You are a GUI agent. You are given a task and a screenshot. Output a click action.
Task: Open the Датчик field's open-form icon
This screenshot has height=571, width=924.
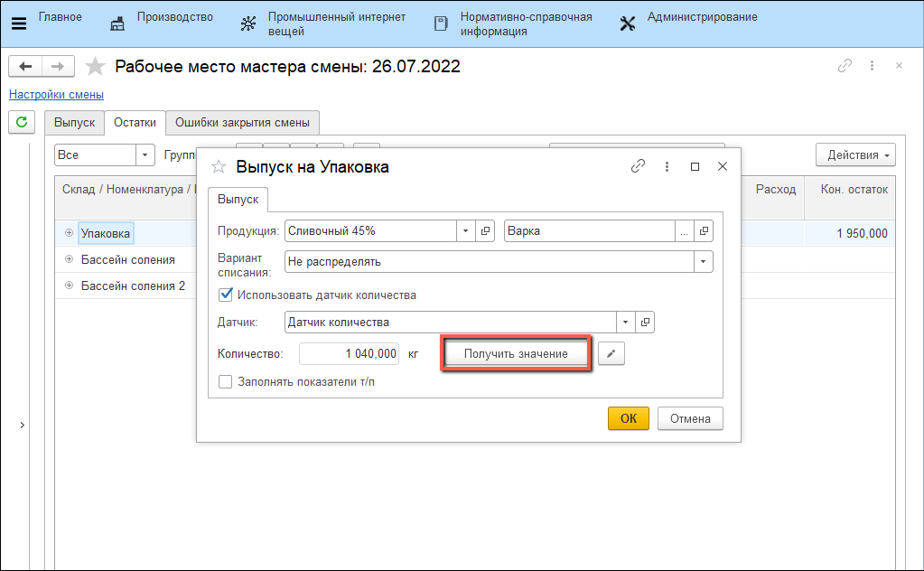[x=645, y=323]
